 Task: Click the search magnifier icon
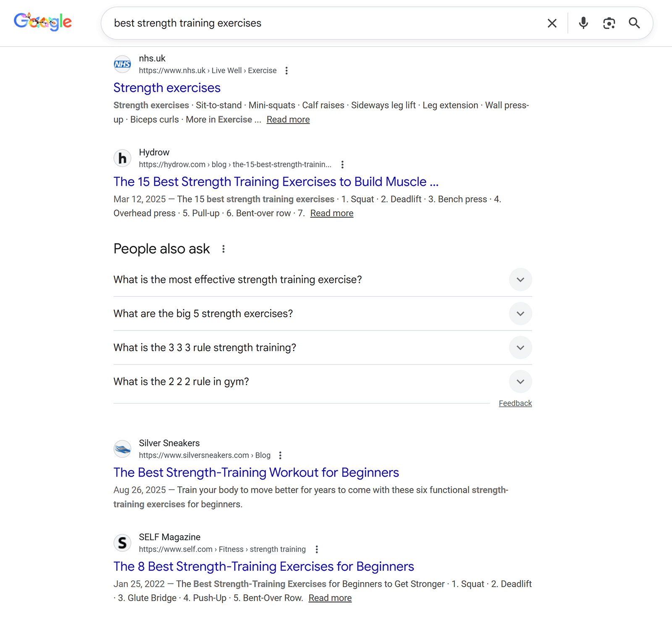coord(635,23)
